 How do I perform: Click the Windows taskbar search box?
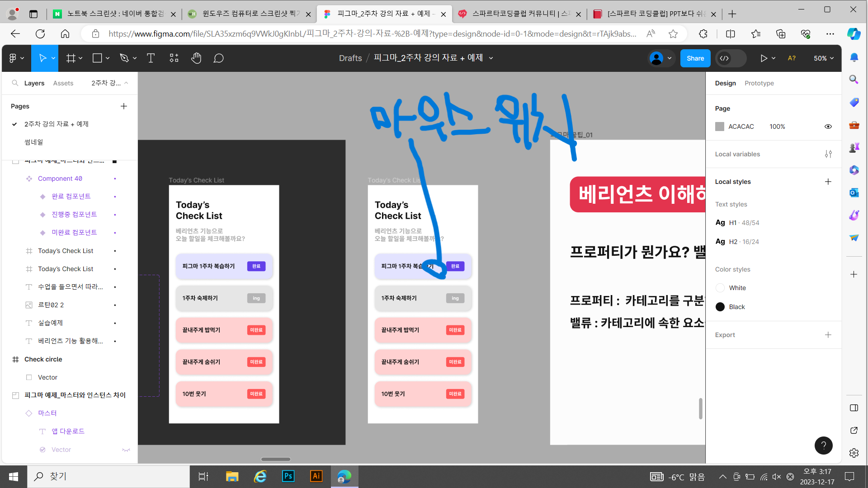pos(108,476)
